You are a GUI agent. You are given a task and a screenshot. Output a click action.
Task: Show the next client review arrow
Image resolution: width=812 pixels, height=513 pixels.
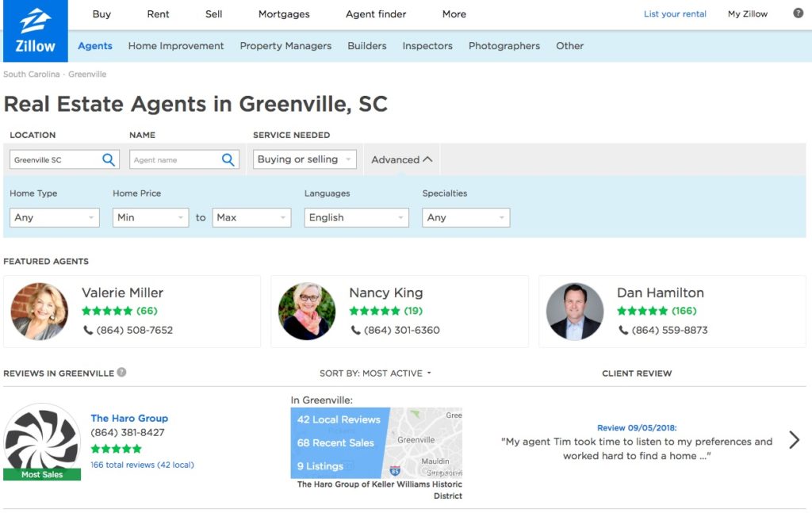(795, 440)
